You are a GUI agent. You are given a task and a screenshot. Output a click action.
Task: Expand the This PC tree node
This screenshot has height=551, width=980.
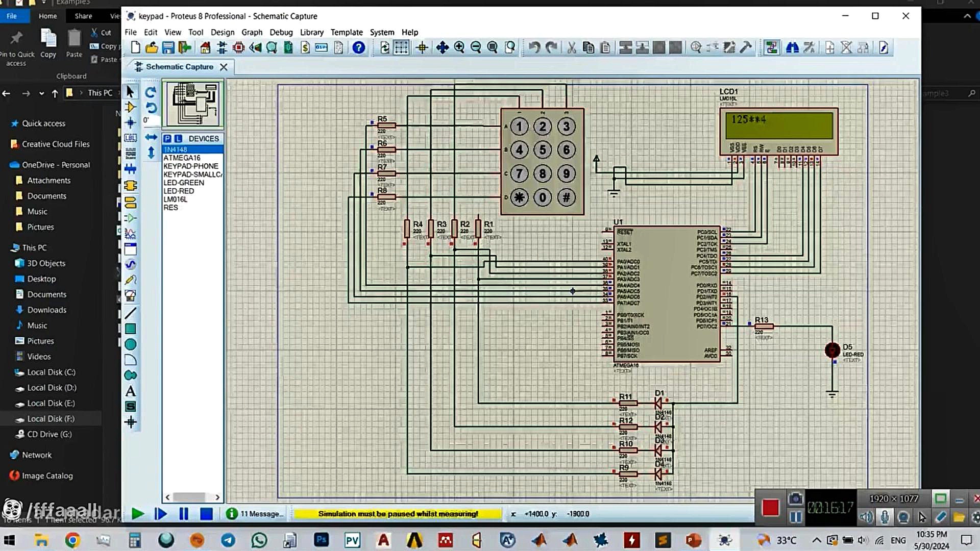point(35,247)
